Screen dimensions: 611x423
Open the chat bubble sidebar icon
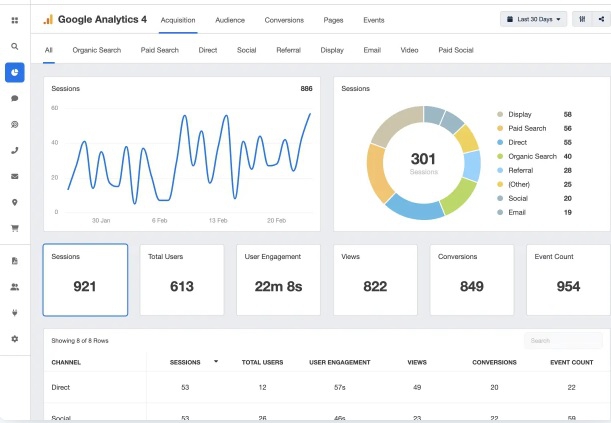(x=15, y=98)
